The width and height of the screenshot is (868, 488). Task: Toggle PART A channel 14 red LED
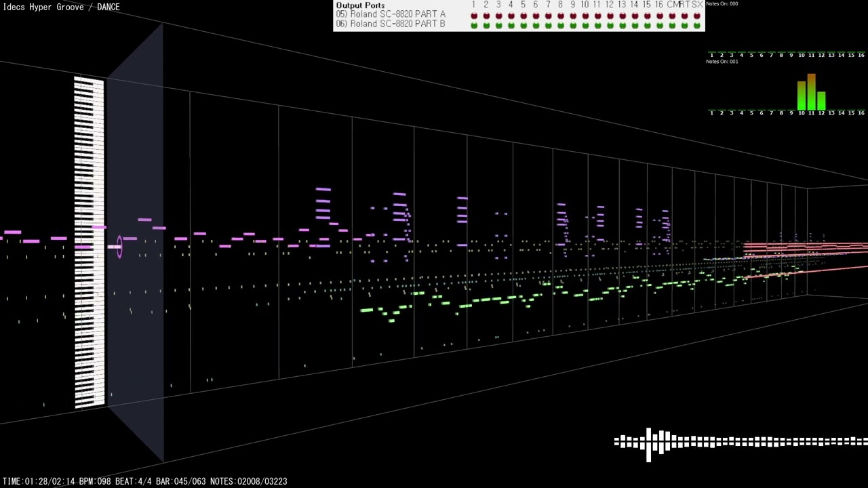635,16
